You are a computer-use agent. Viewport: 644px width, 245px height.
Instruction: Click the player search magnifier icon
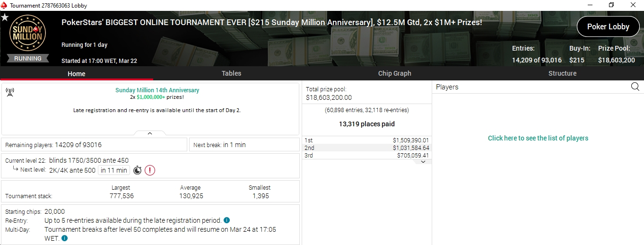[x=635, y=87]
